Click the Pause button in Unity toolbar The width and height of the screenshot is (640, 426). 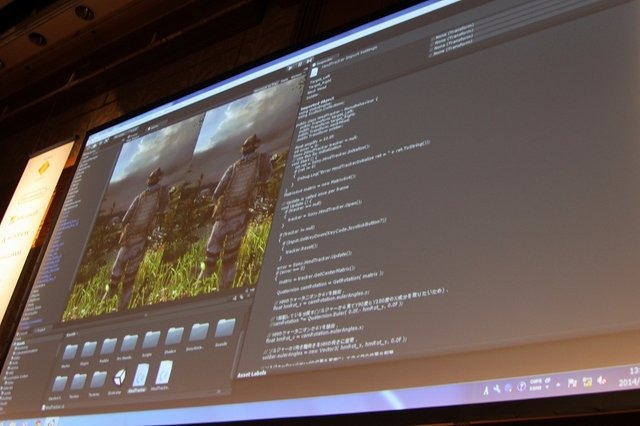pos(300,64)
